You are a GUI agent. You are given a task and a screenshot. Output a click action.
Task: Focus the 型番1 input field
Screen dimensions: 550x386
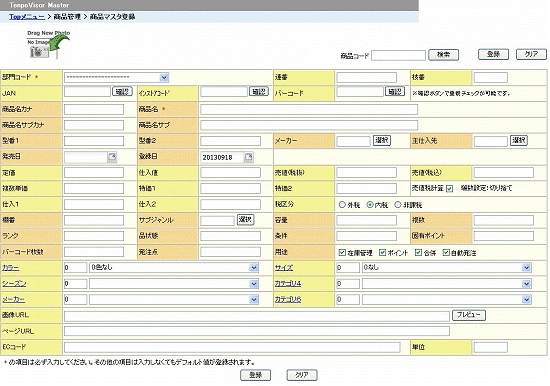click(94, 141)
